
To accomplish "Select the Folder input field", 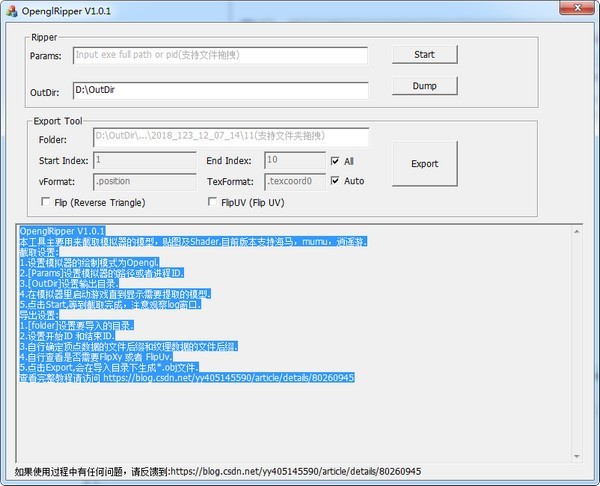I will [231, 137].
